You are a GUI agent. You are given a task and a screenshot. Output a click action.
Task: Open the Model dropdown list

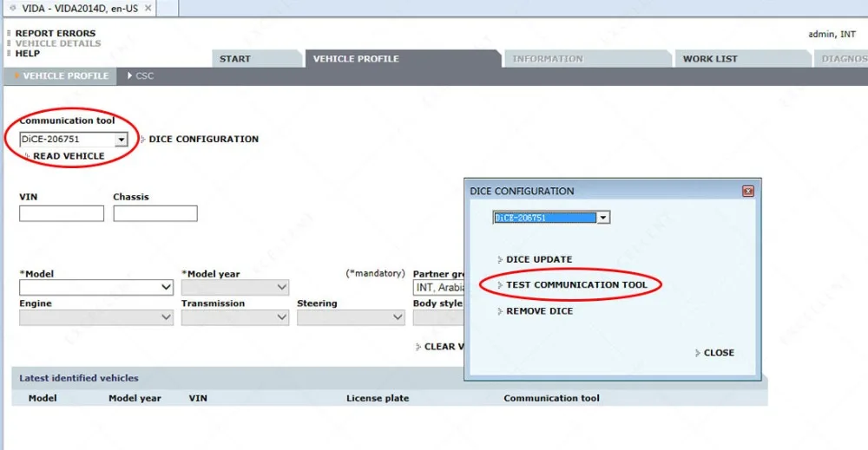(x=96, y=287)
